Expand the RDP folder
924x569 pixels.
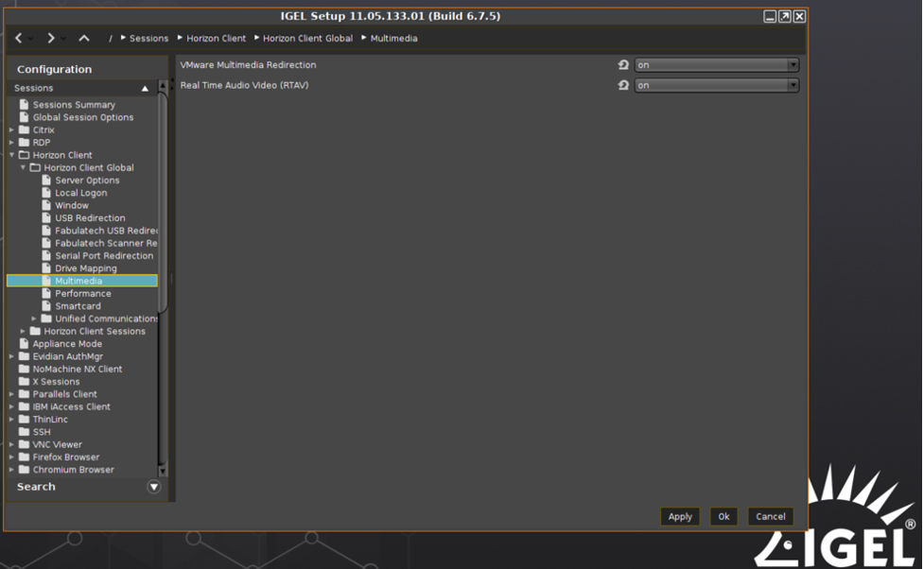[11, 143]
